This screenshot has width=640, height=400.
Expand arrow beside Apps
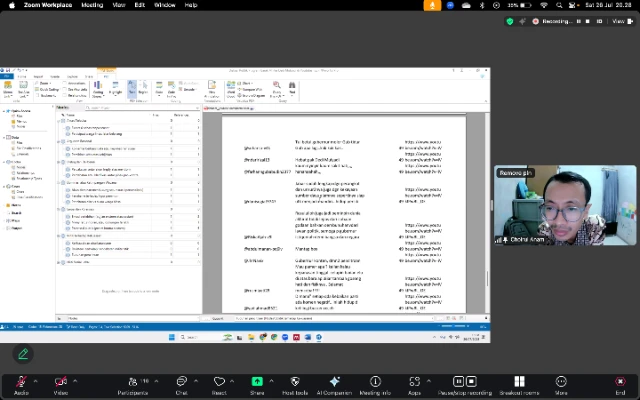click(429, 381)
